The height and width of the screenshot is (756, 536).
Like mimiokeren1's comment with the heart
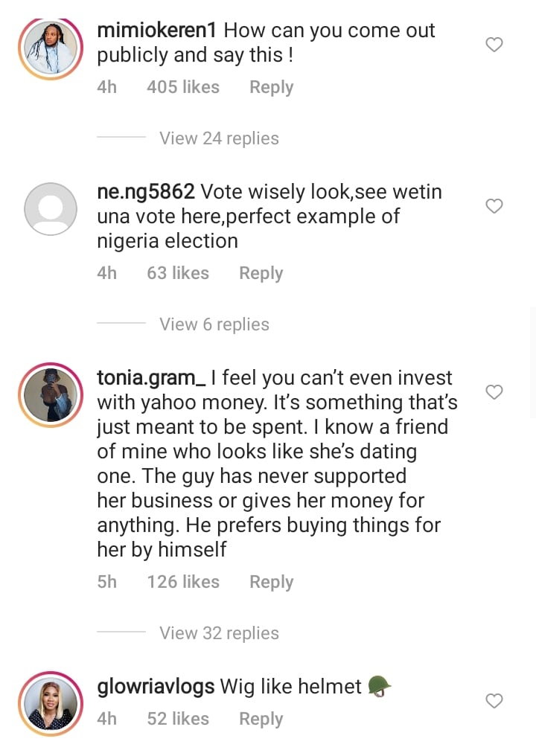(494, 45)
